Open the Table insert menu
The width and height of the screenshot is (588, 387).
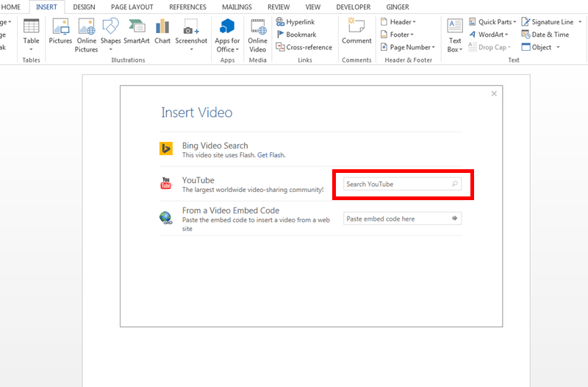31,35
